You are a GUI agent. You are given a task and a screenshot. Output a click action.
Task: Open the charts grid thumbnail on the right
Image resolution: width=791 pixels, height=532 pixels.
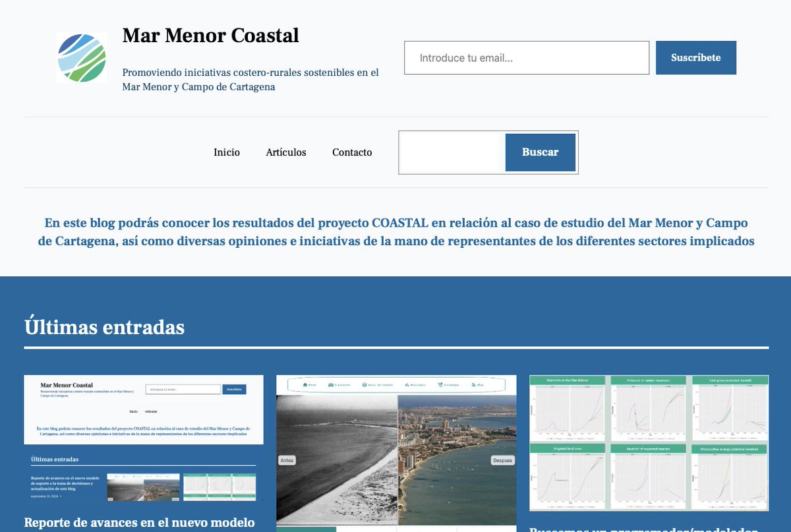(x=649, y=442)
